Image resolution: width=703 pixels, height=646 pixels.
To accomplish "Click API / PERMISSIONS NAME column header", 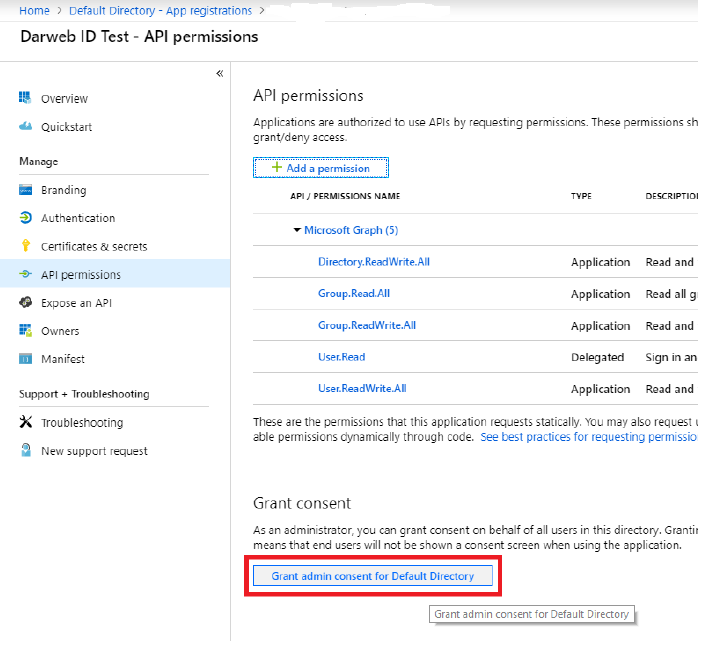I will (345, 196).
